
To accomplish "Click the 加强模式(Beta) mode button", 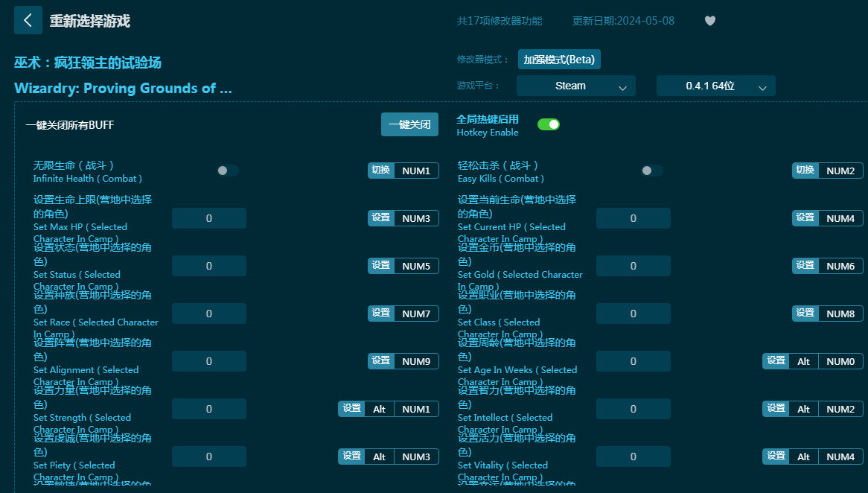I will [x=559, y=60].
